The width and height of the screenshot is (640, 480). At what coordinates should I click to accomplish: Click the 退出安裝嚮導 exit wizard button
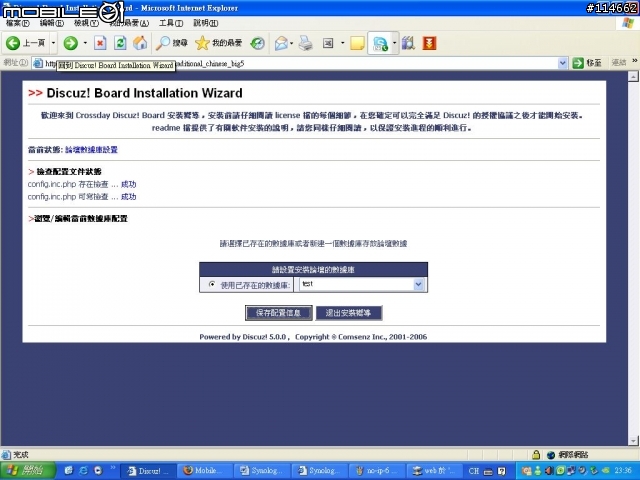(x=349, y=313)
